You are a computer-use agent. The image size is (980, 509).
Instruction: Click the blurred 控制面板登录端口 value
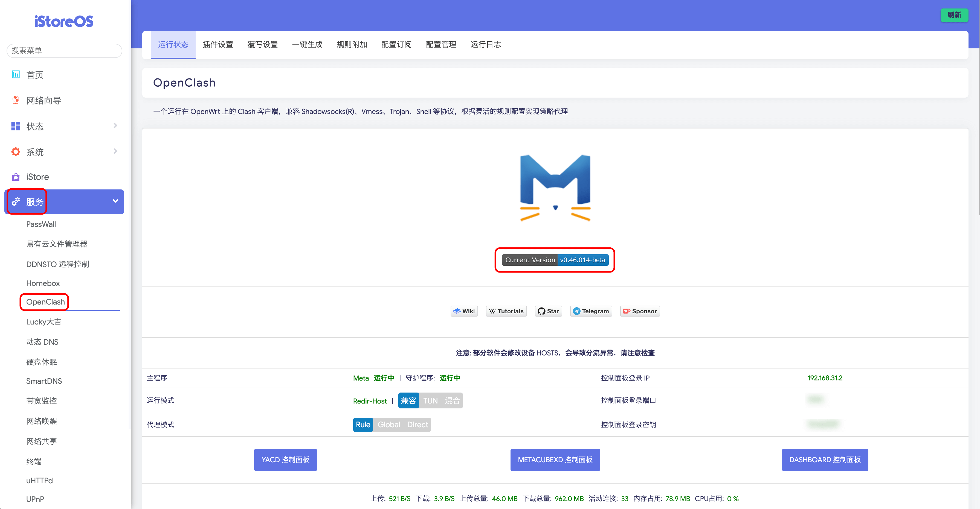click(815, 399)
